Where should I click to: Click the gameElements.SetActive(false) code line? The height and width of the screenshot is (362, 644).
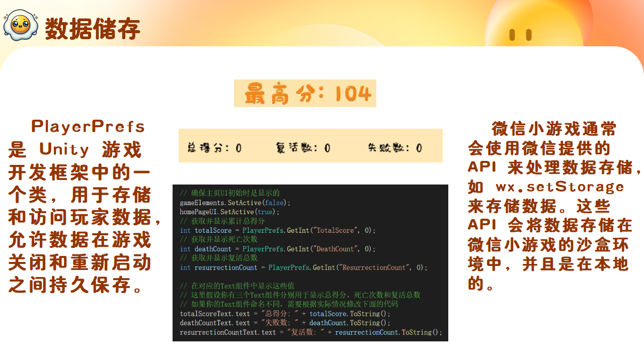[235, 203]
